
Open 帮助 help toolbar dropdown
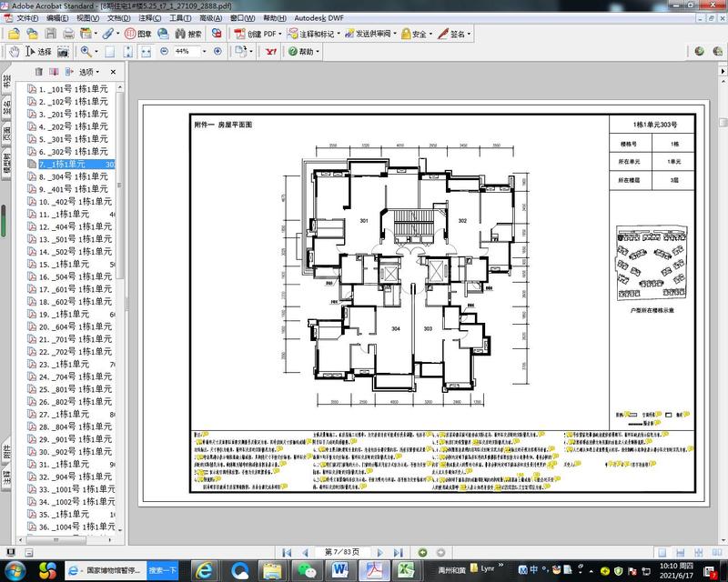[x=304, y=52]
